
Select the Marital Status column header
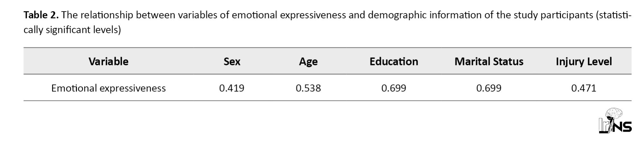[x=489, y=62]
